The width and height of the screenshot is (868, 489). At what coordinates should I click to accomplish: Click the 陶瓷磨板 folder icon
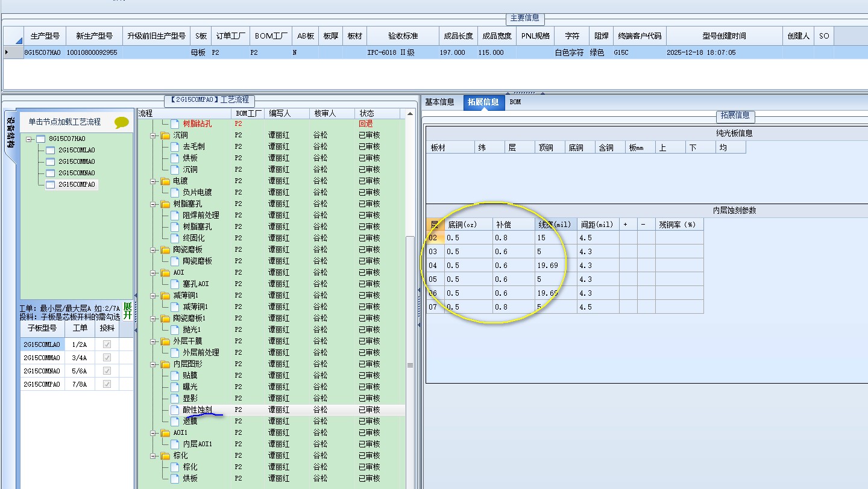pos(165,249)
